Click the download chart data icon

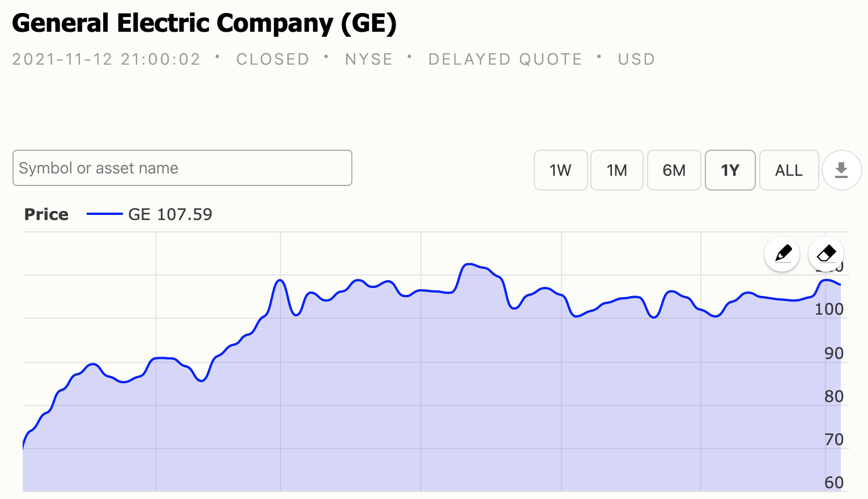pos(841,170)
